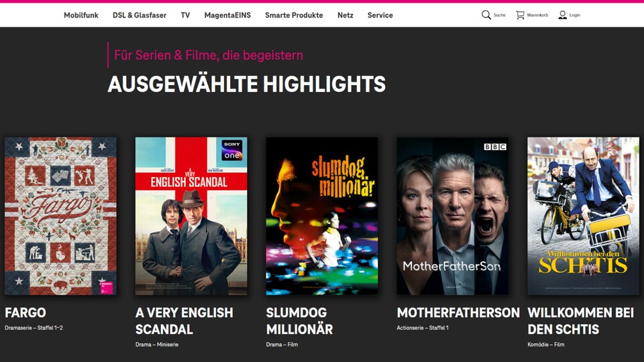Select the Netz menu item
Viewport: 644px width, 362px height.
click(345, 15)
